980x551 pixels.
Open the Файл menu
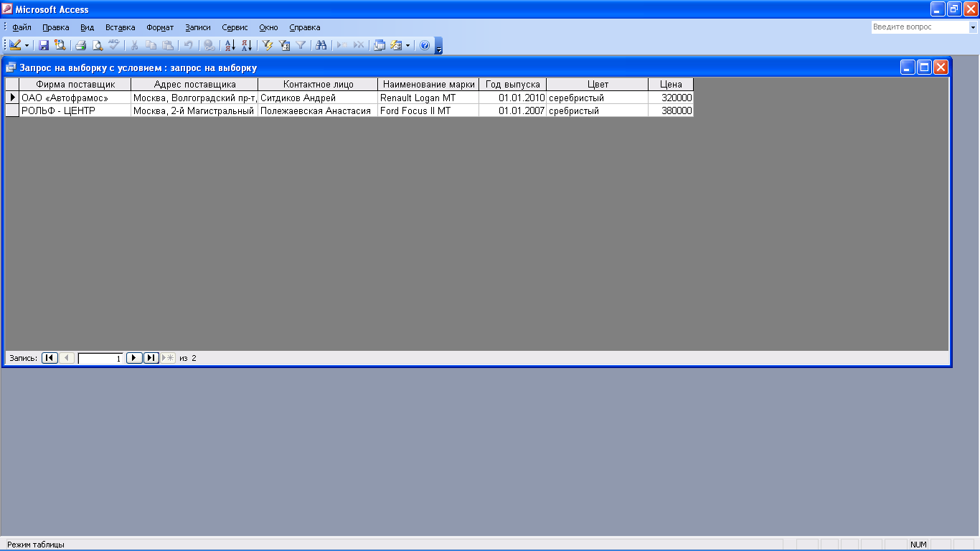click(x=22, y=27)
